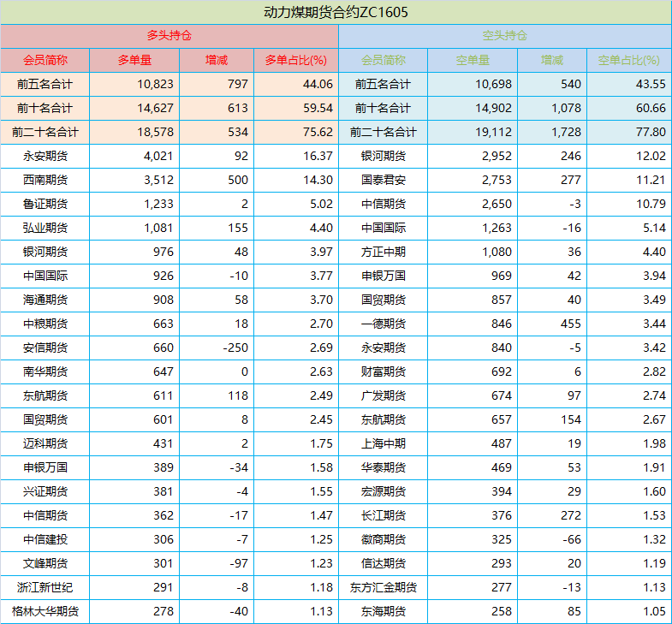This screenshot has height=624, width=672.
Task: Click the 3.97 percentage cell
Action: tap(321, 252)
